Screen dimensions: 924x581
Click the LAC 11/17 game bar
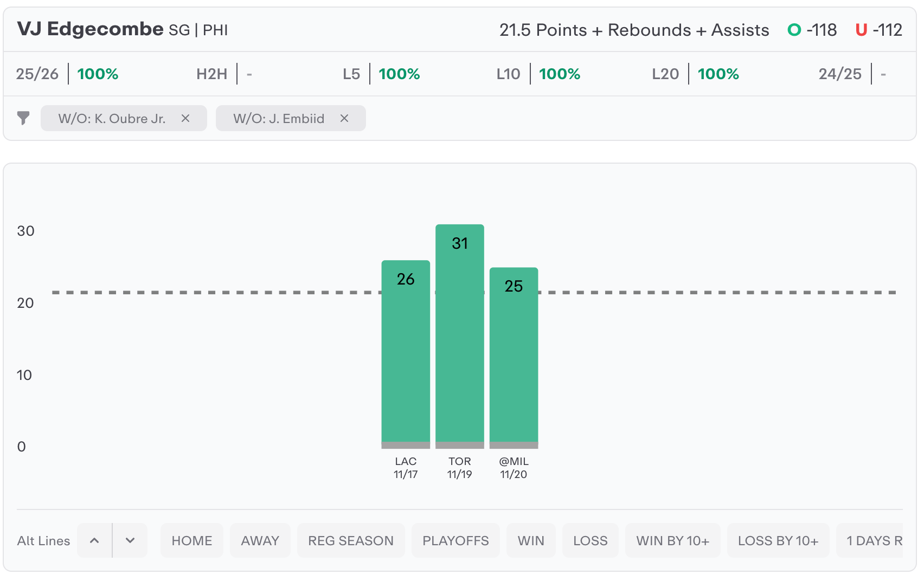click(406, 352)
